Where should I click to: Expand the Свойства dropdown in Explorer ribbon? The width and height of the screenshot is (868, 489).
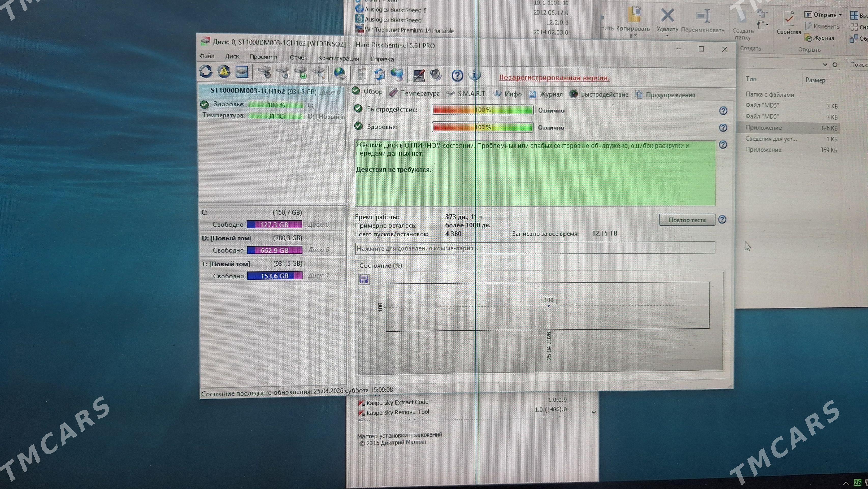pos(788,38)
